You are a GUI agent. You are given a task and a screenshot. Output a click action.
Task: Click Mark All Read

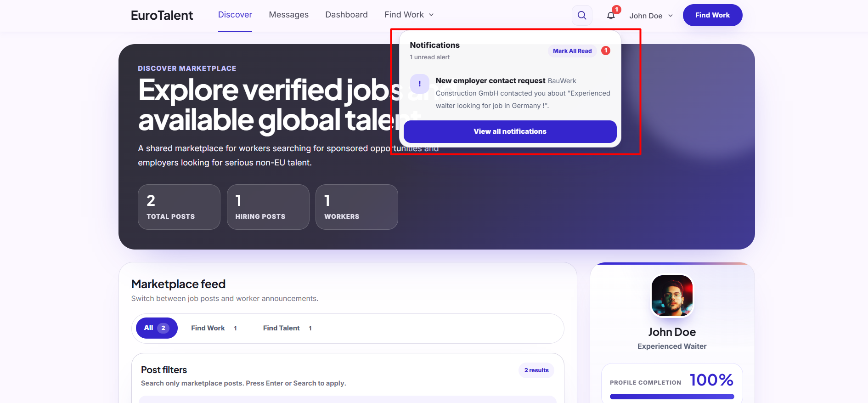572,51
